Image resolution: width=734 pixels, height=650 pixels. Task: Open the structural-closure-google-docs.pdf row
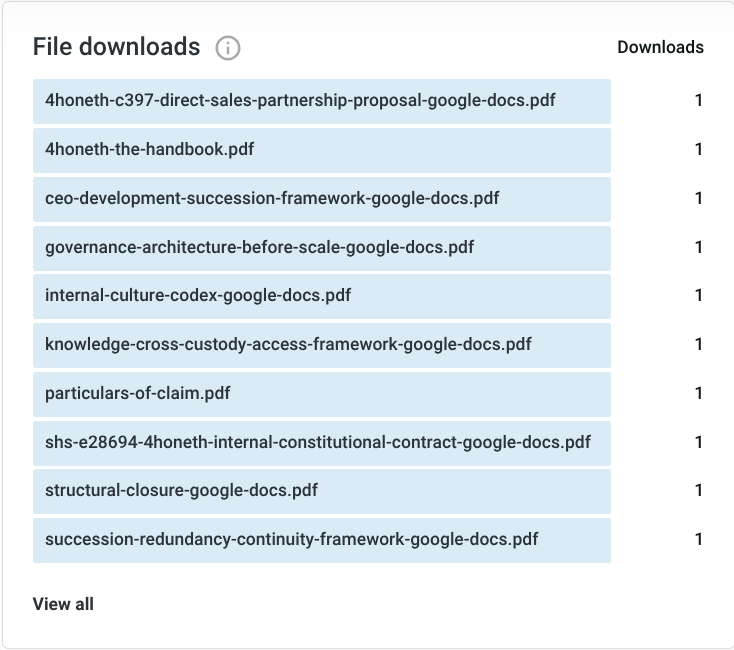[x=182, y=491]
